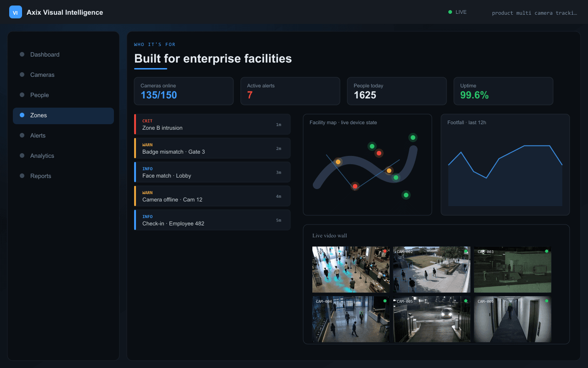
Task: Select the Check-in · Employee 482 entry
Action: click(x=212, y=220)
